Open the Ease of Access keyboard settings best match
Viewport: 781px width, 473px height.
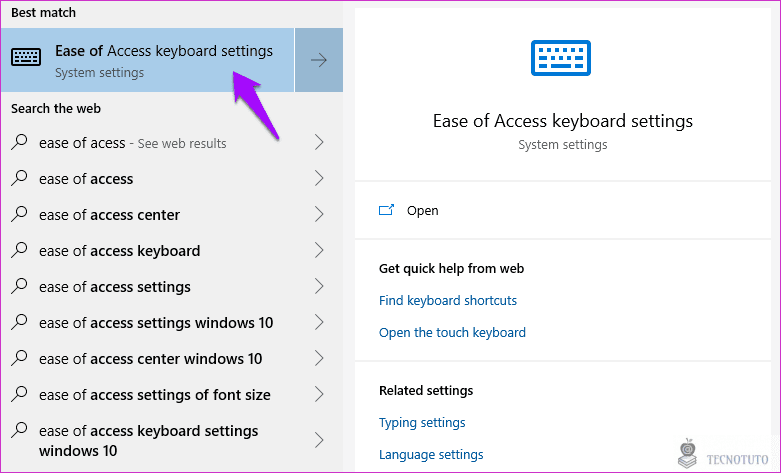tap(147, 60)
